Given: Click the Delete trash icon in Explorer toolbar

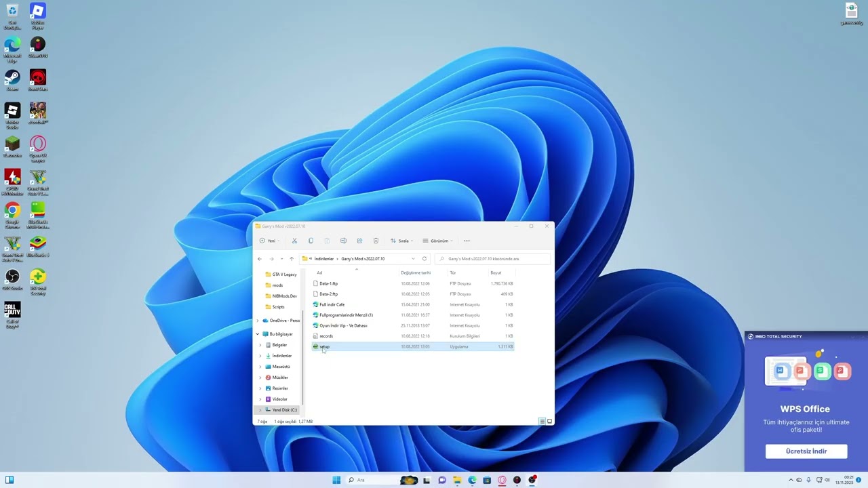Looking at the screenshot, I should pos(376,241).
